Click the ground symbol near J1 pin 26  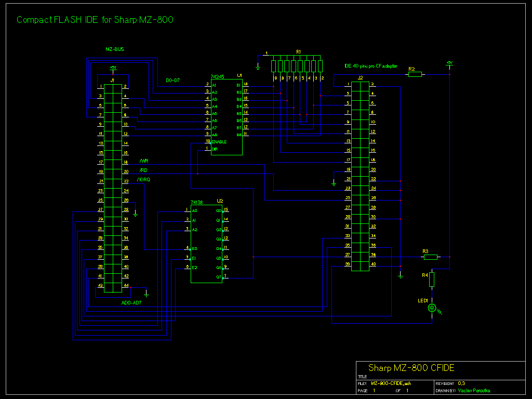tap(136, 214)
